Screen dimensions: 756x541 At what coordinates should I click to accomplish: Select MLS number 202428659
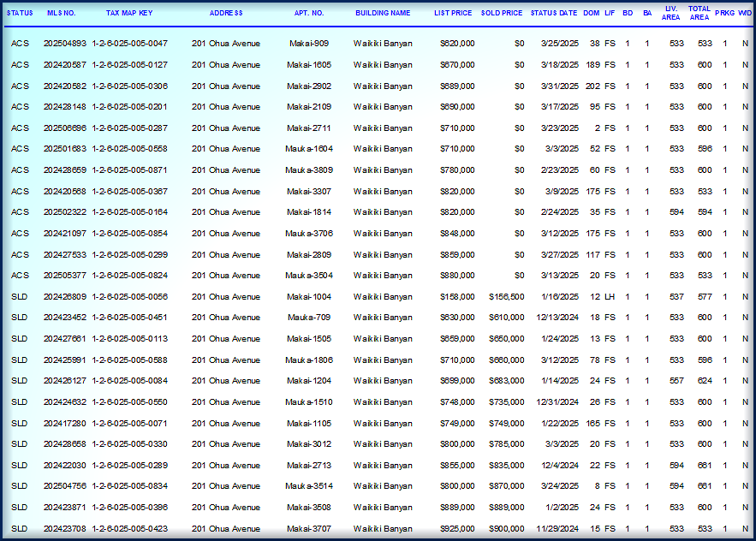click(x=64, y=169)
